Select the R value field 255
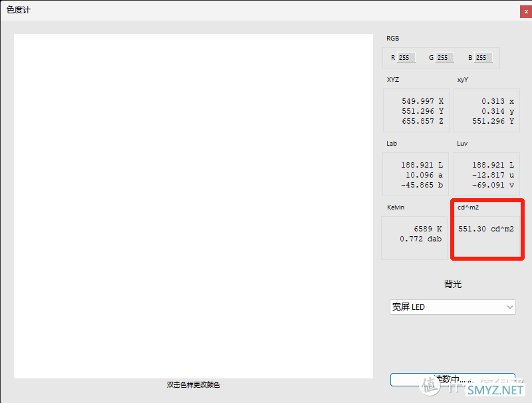 (x=406, y=58)
